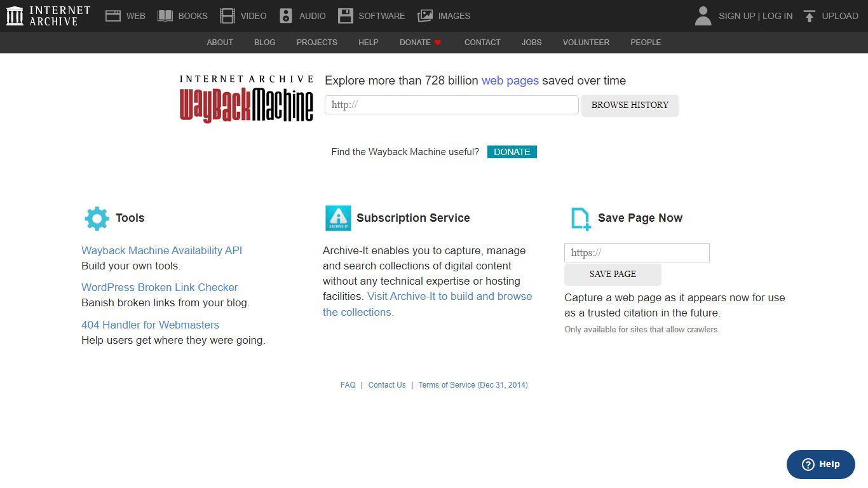Click the Books open-book icon
Viewport: 868px width, 488px height.
(x=165, y=16)
